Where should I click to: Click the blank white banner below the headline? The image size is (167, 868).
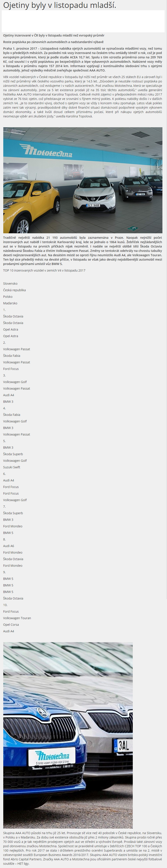coord(83,21)
